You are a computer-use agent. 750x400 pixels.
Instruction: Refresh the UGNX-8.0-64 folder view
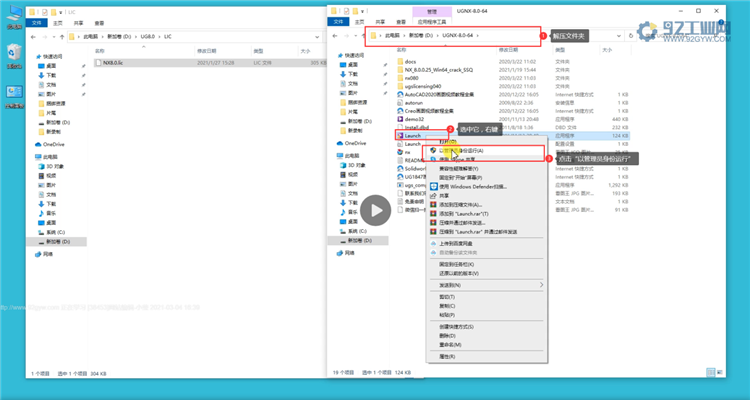click(631, 36)
